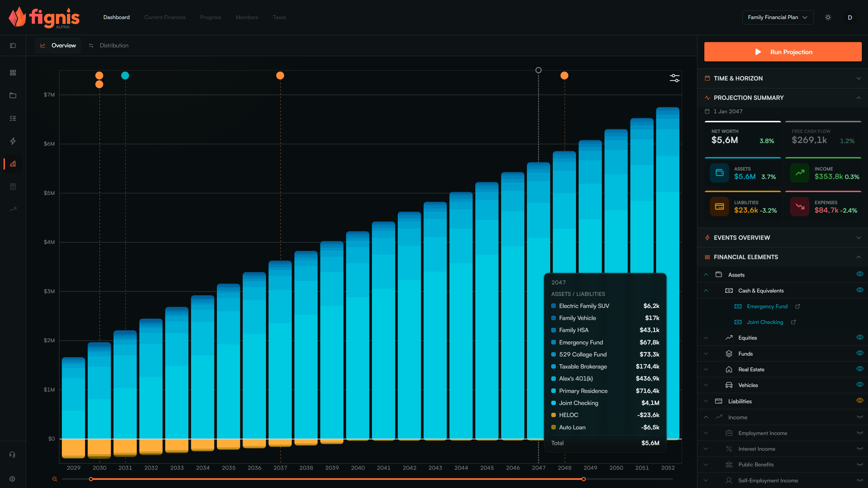The image size is (868, 488).
Task: Open the Emergency Fund link
Action: click(767, 306)
